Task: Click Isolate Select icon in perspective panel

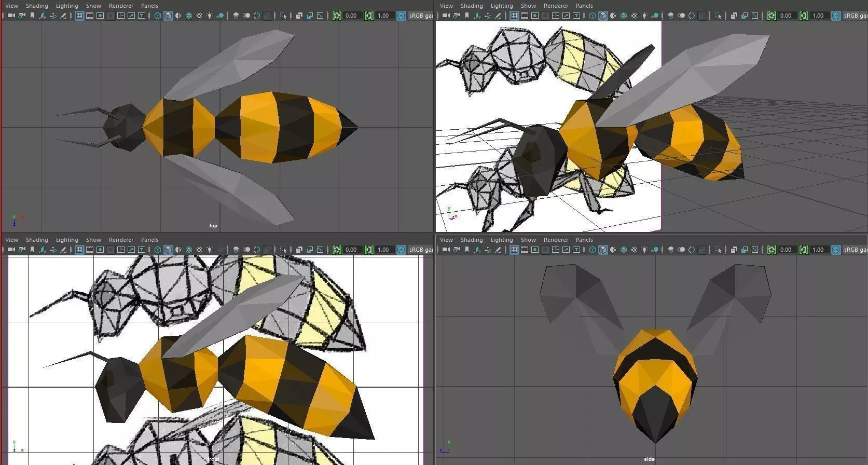Action: pos(718,16)
